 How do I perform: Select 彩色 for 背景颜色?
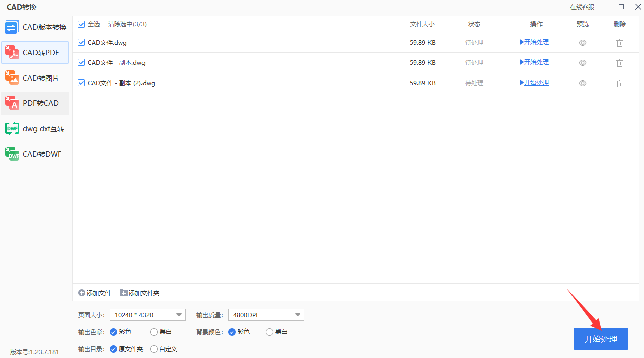(239, 332)
